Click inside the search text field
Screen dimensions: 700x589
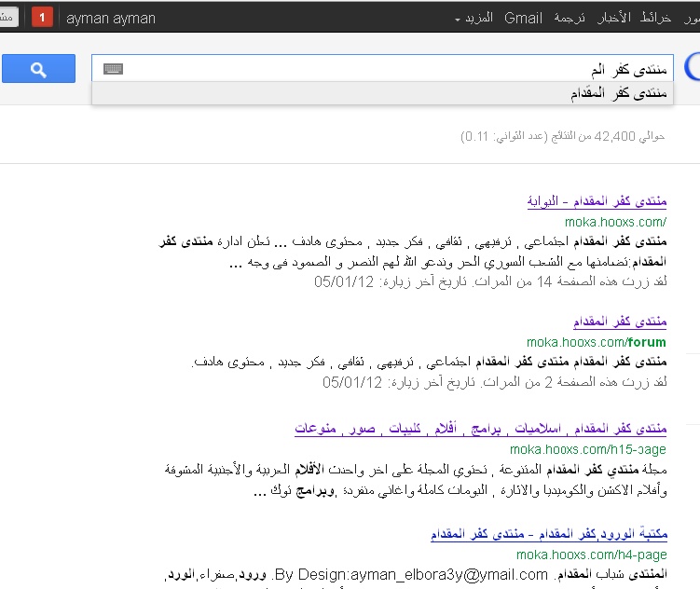(382, 68)
